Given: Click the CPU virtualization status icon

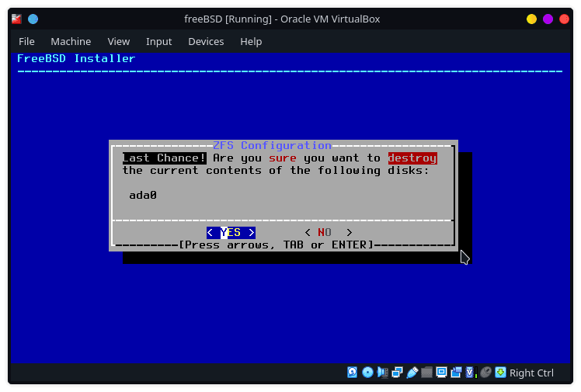Looking at the screenshot, I should coord(471,373).
